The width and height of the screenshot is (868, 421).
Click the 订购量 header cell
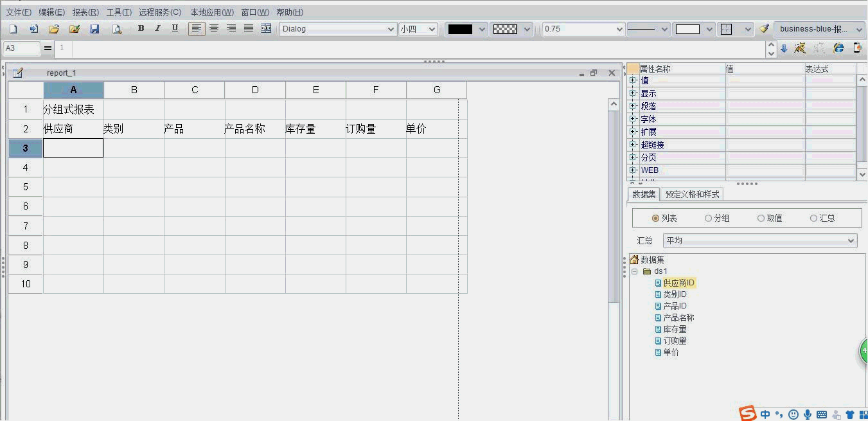click(376, 129)
